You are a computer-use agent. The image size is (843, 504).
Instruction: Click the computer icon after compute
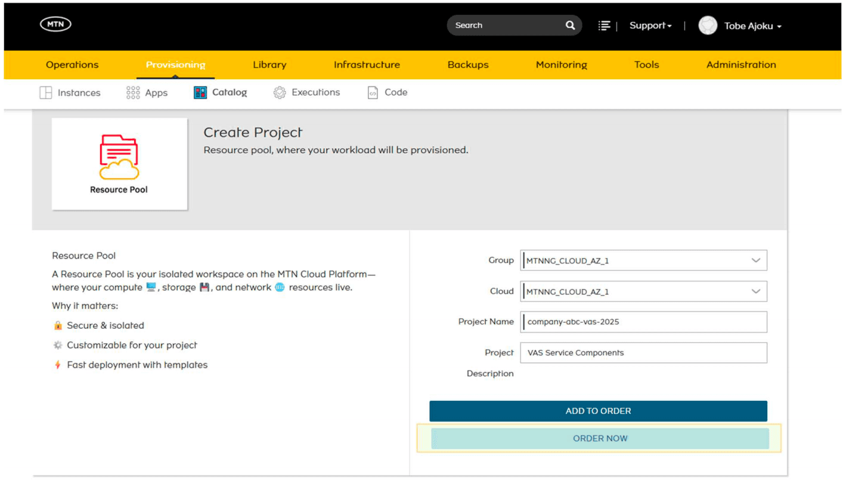pyautogui.click(x=151, y=287)
